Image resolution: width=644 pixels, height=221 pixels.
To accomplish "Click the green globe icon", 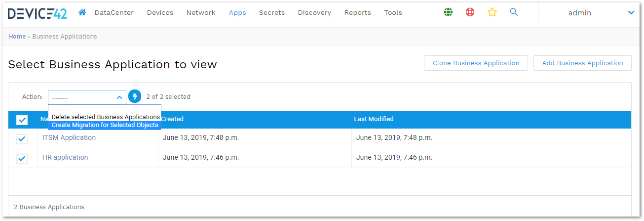I will tap(448, 12).
